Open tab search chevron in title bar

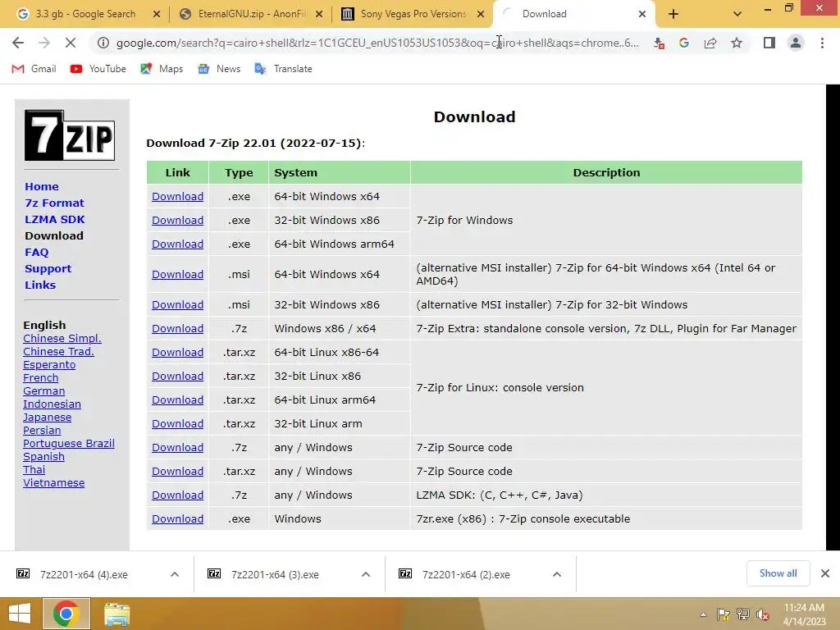click(x=737, y=14)
